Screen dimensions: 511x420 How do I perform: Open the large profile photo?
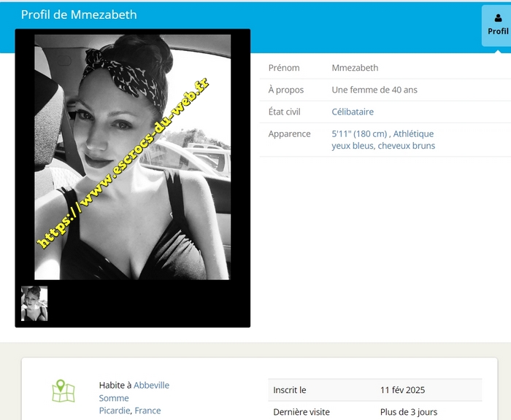tap(132, 157)
